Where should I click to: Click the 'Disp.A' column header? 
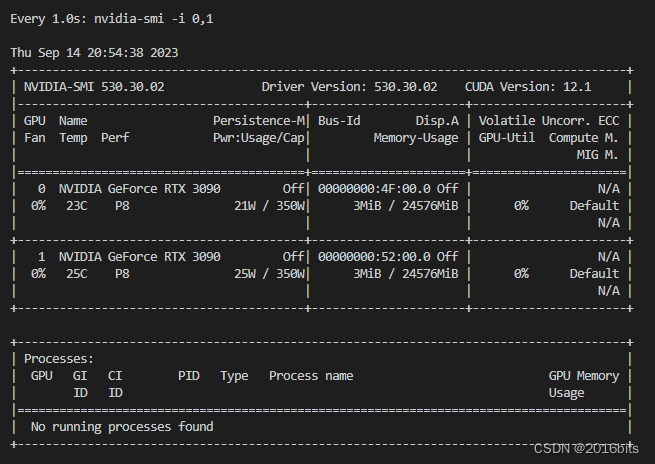click(x=437, y=121)
